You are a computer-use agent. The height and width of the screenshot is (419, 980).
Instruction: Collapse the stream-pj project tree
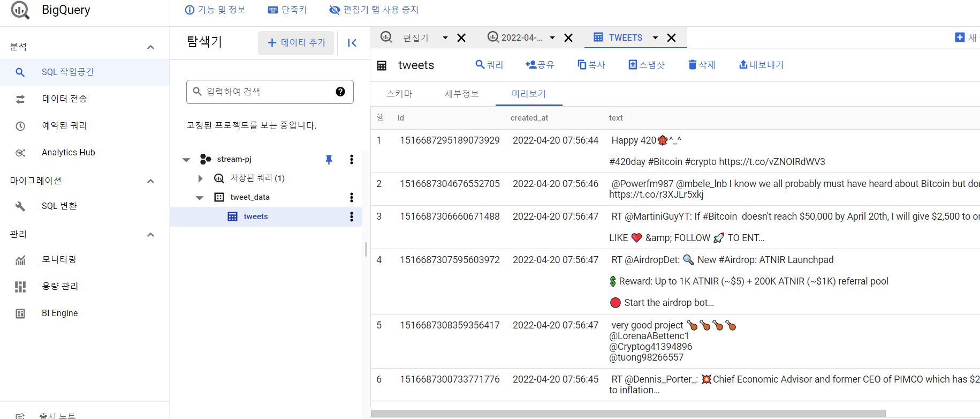point(186,160)
